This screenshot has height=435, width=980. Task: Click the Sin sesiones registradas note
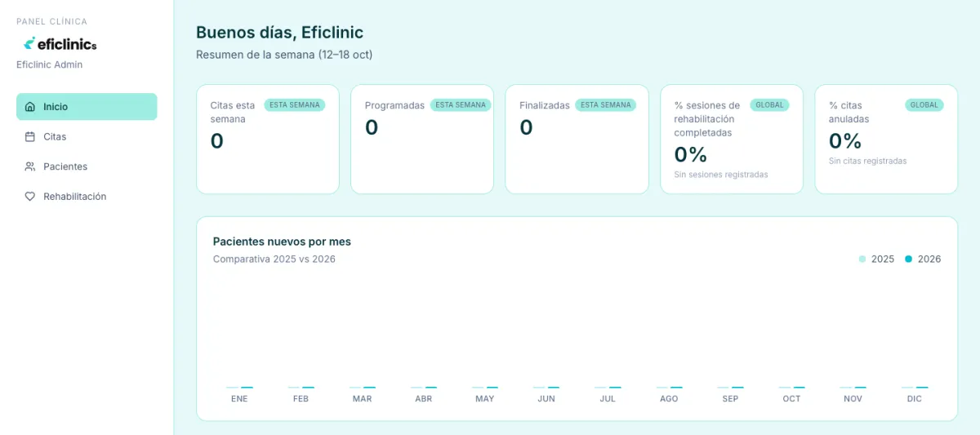pos(721,175)
